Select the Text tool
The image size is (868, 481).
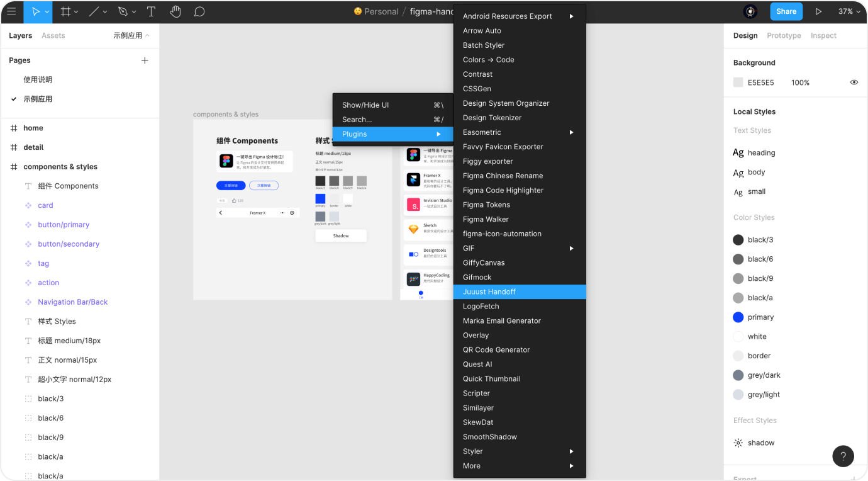coord(151,11)
